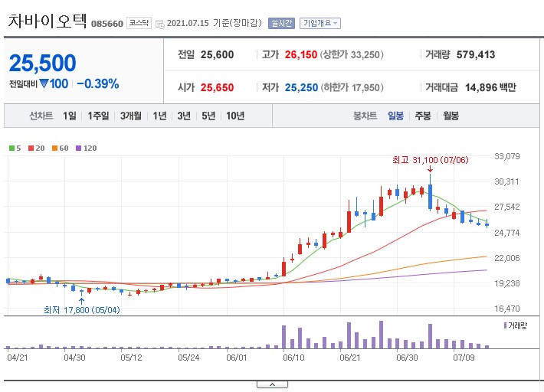Click the blue down-triangle change icon

44,83
